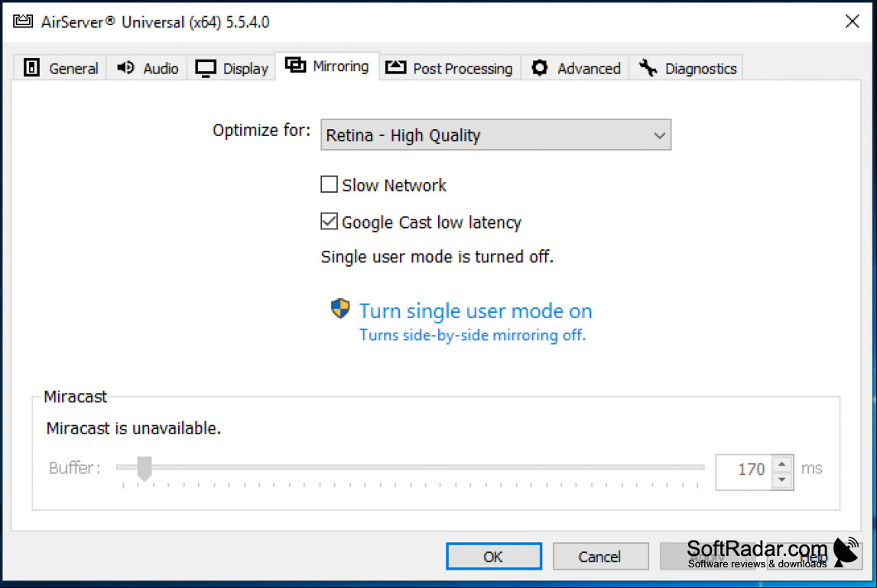Open the Post Processing tab

pyautogui.click(x=450, y=68)
